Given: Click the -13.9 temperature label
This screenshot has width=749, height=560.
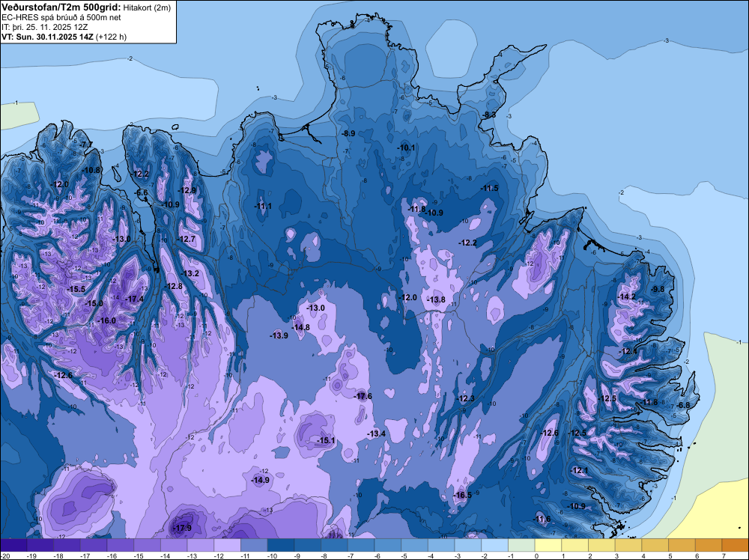Looking at the screenshot, I should click(279, 335).
